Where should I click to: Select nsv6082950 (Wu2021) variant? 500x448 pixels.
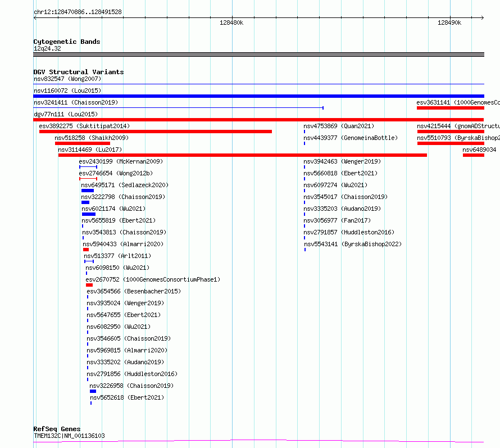[119, 327]
